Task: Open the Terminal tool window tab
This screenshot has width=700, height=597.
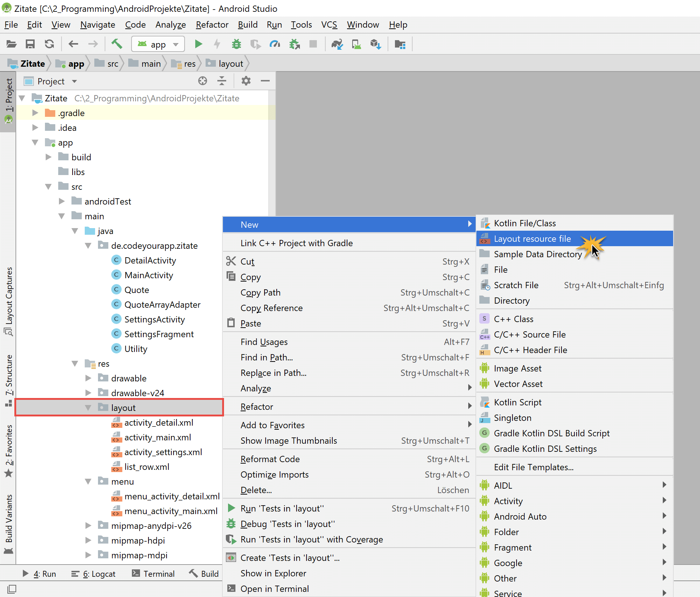Action: tap(153, 574)
